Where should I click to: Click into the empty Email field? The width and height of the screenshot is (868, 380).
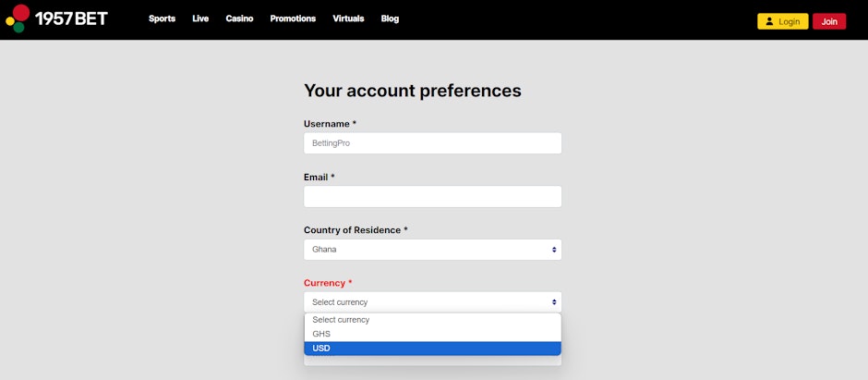click(432, 197)
